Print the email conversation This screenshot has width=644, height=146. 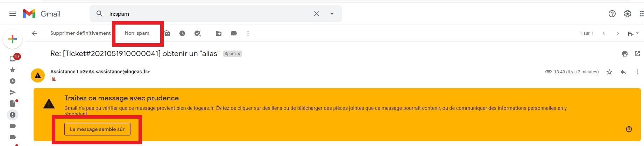click(624, 54)
